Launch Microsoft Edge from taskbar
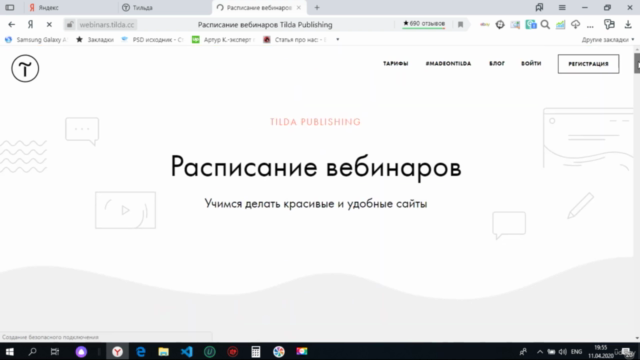 [140, 351]
